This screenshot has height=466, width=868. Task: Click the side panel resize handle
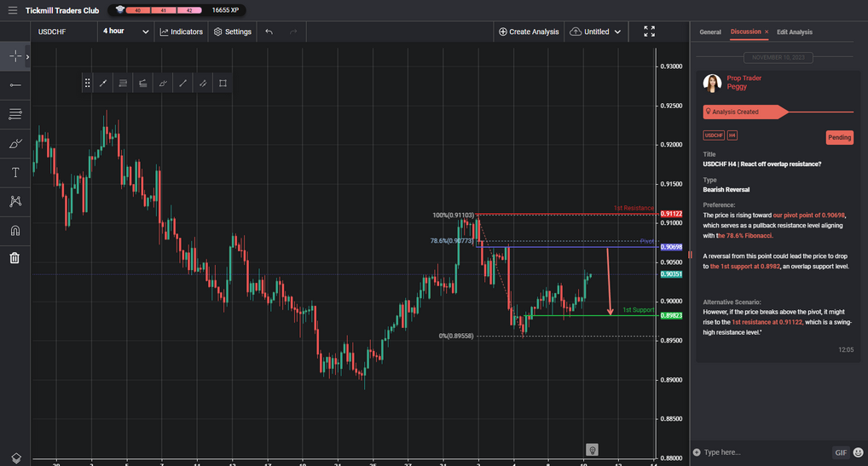pos(690,255)
